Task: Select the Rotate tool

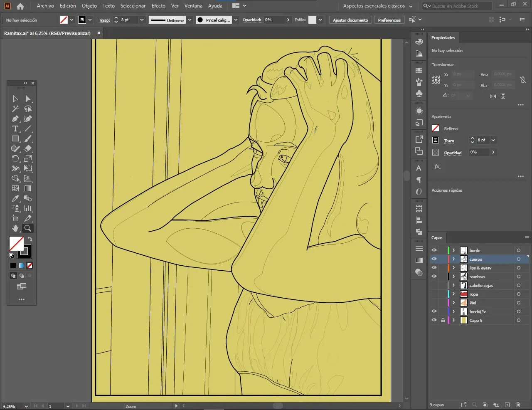Action: coord(15,158)
